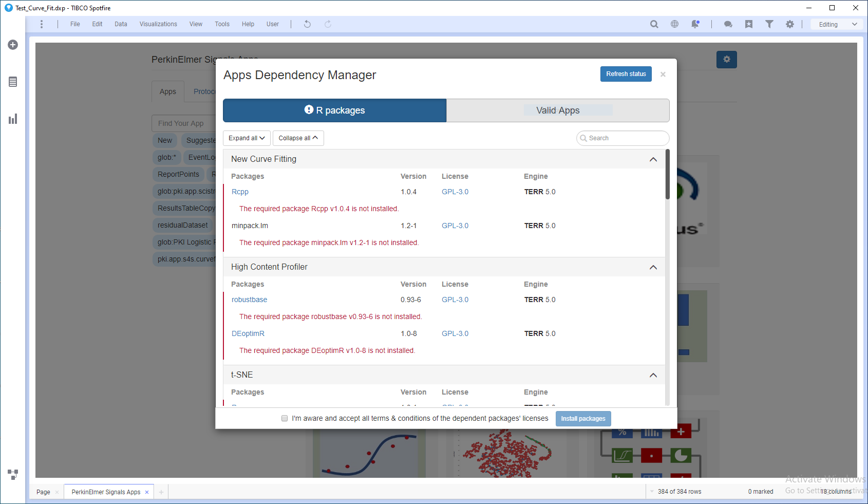Close the Page tab with x
Image resolution: width=868 pixels, height=504 pixels.
tap(57, 492)
